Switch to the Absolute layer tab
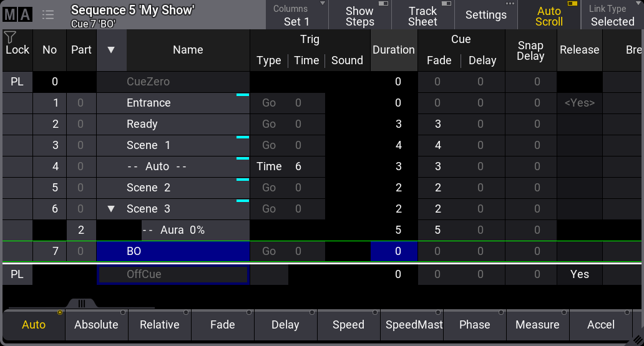This screenshot has height=346, width=644. (x=96, y=325)
